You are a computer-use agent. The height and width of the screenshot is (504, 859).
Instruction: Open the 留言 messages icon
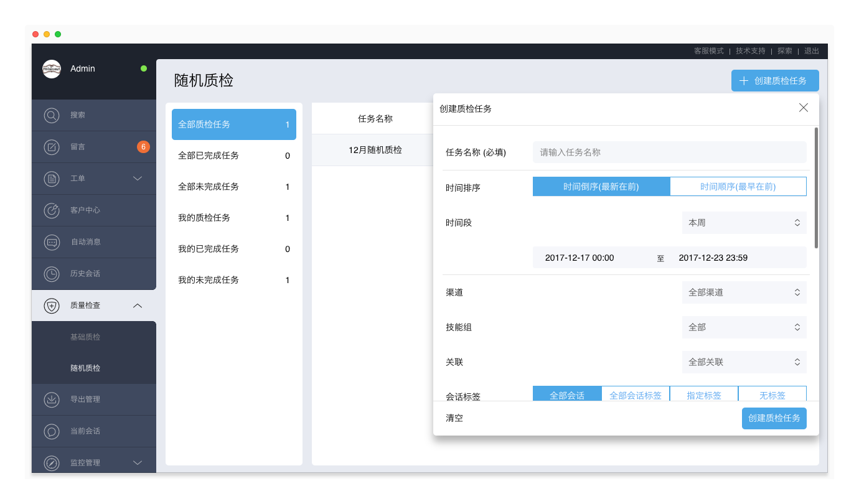coord(52,147)
